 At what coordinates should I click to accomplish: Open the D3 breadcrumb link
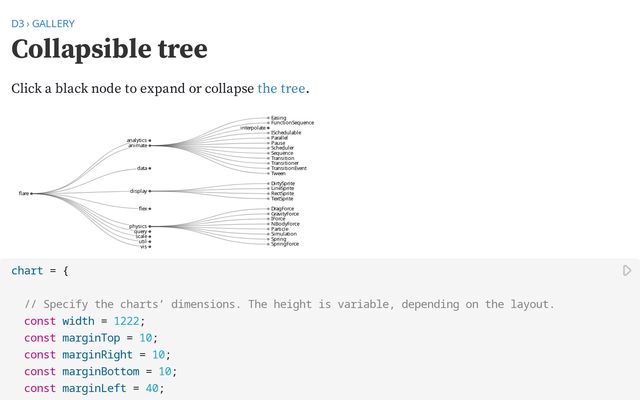point(17,23)
